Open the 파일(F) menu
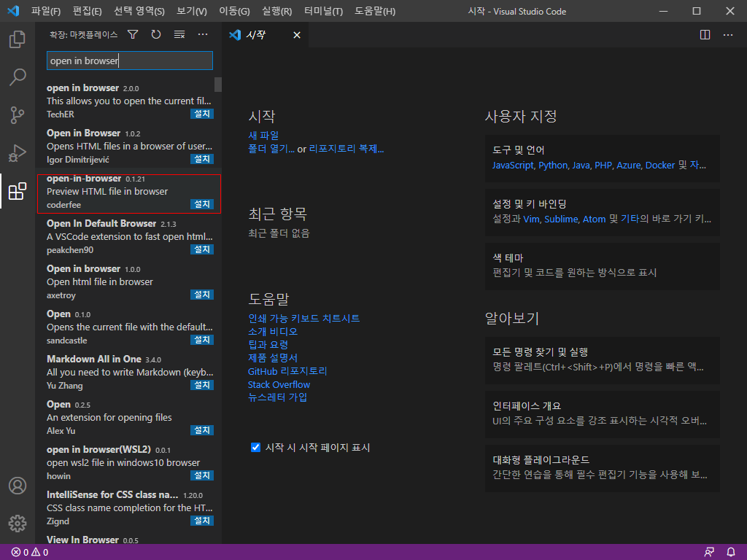This screenshot has height=560, width=747. point(46,11)
